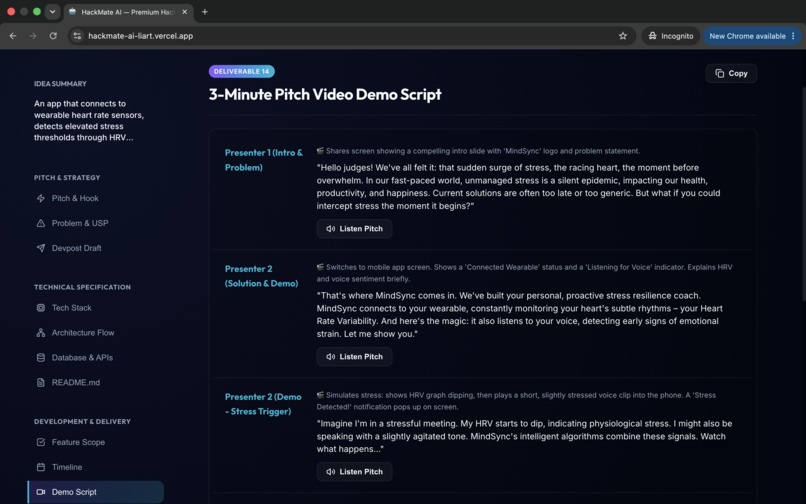
Task: Click the warning triangle icon beside Problem & USP
Action: tap(41, 223)
